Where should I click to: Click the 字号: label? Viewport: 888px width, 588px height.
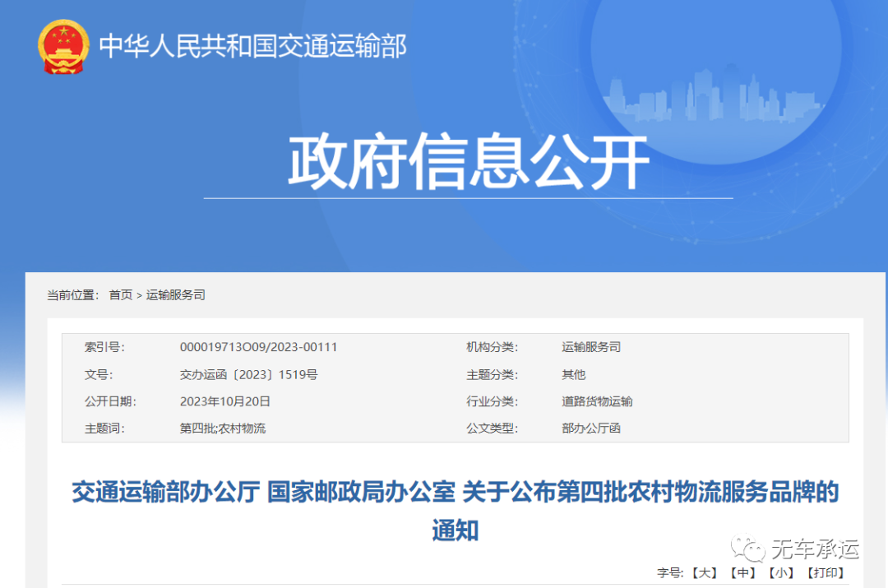[671, 572]
